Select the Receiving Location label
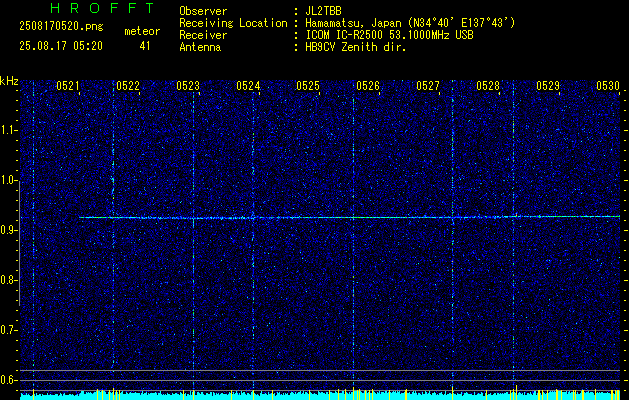This screenshot has width=629, height=400. point(233,23)
